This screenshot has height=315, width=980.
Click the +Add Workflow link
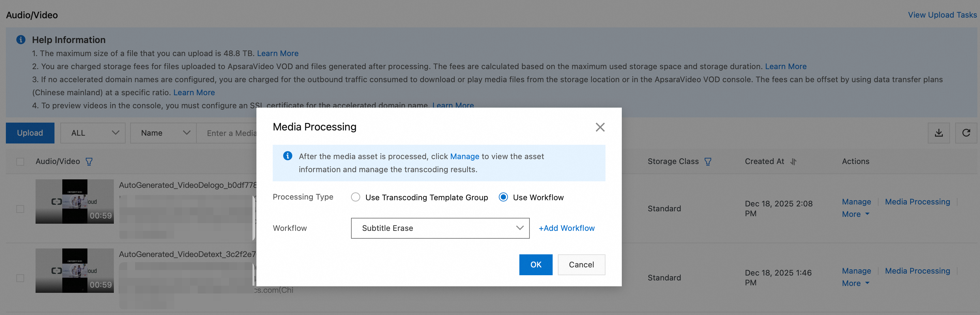(x=566, y=228)
